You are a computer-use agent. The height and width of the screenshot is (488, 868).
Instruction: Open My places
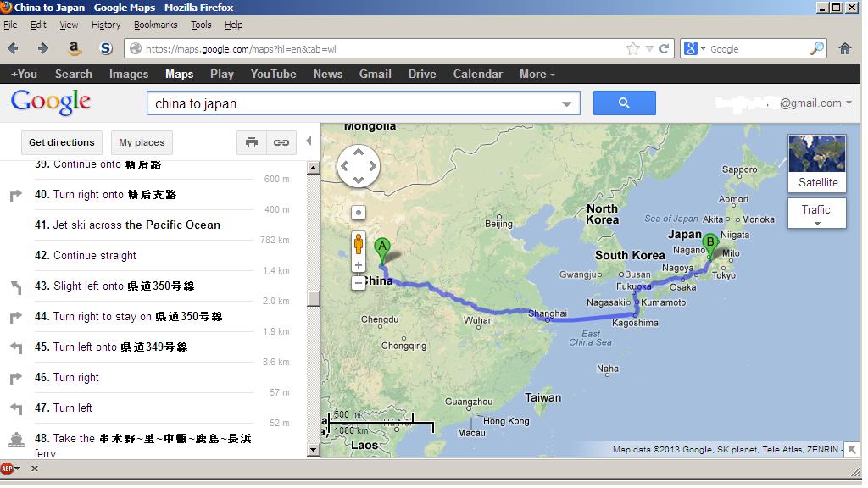click(x=142, y=142)
